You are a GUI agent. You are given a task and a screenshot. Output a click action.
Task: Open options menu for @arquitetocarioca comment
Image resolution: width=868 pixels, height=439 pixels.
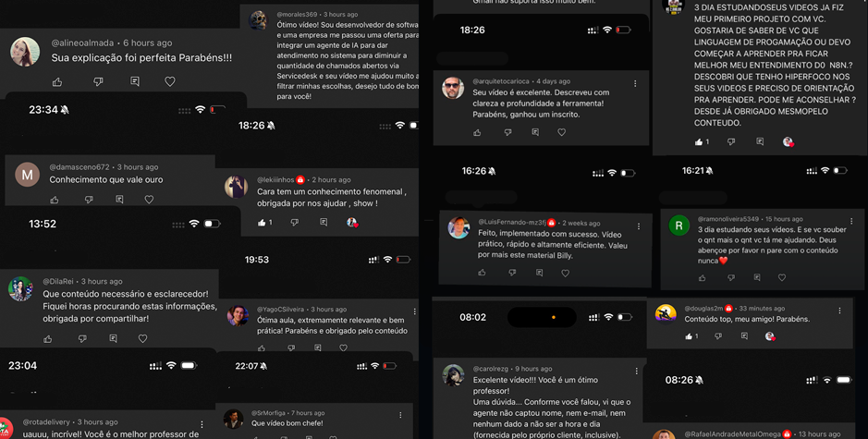coord(635,83)
